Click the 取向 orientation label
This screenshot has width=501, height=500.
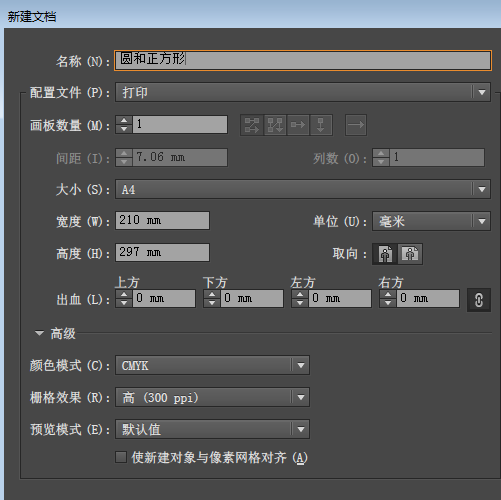click(349, 254)
